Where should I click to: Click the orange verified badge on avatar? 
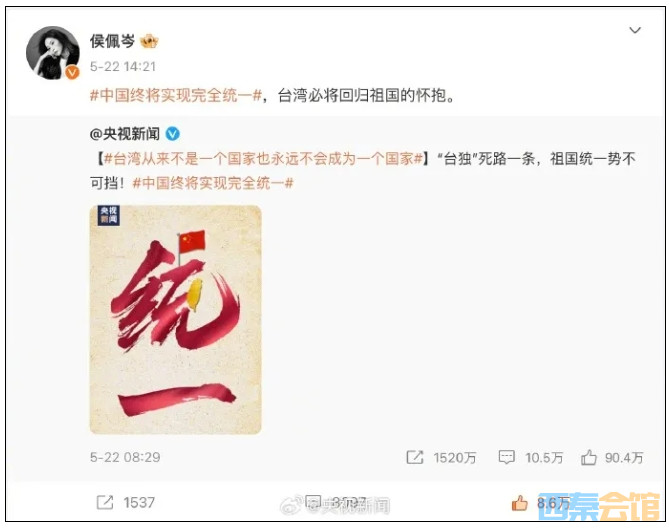pyautogui.click(x=72, y=73)
